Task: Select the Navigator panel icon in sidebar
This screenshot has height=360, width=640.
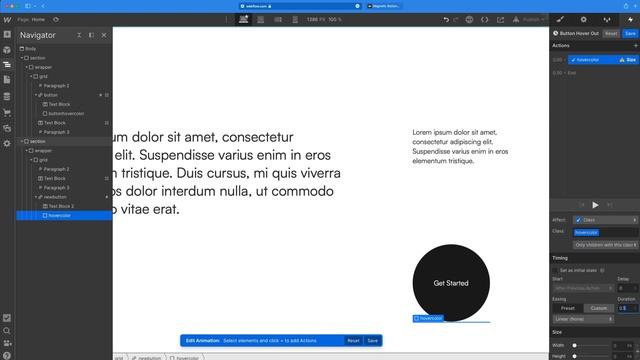Action: click(x=7, y=64)
